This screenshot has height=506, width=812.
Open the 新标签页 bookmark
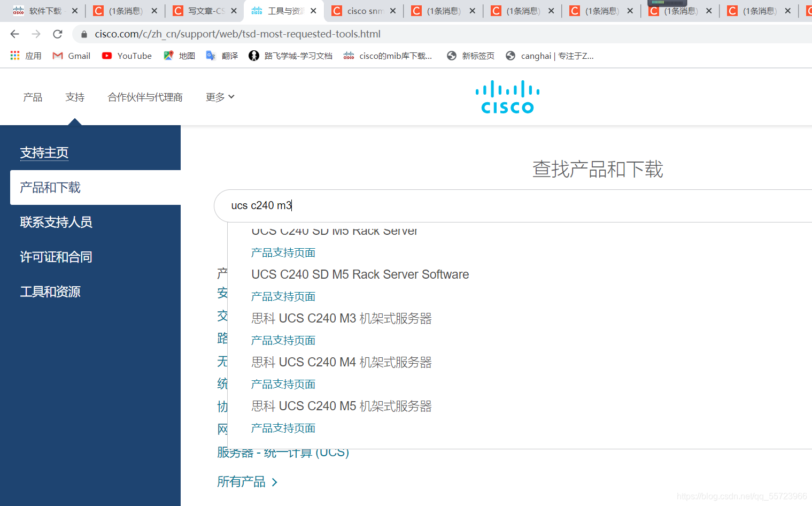point(470,56)
